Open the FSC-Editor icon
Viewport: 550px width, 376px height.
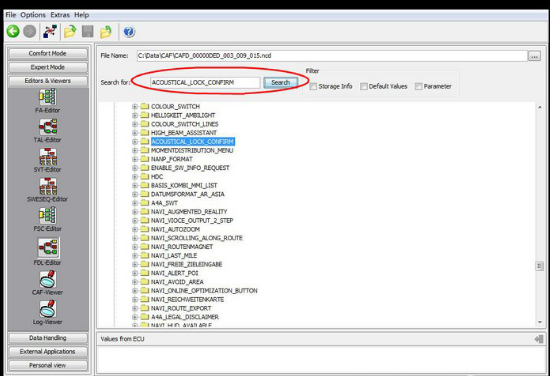pyautogui.click(x=47, y=215)
